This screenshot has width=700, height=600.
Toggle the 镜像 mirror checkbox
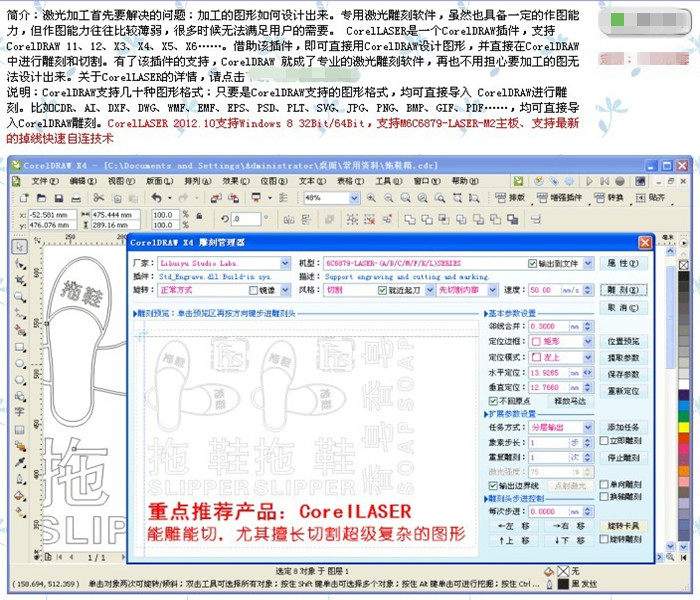[x=253, y=291]
